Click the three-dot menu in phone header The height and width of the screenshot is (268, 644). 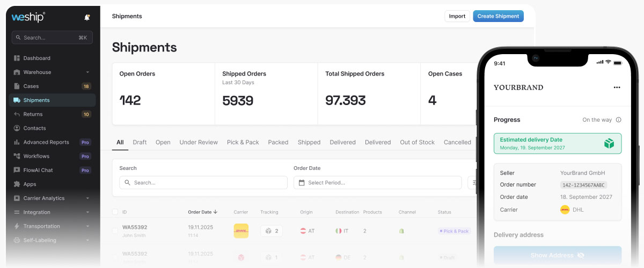(x=617, y=87)
